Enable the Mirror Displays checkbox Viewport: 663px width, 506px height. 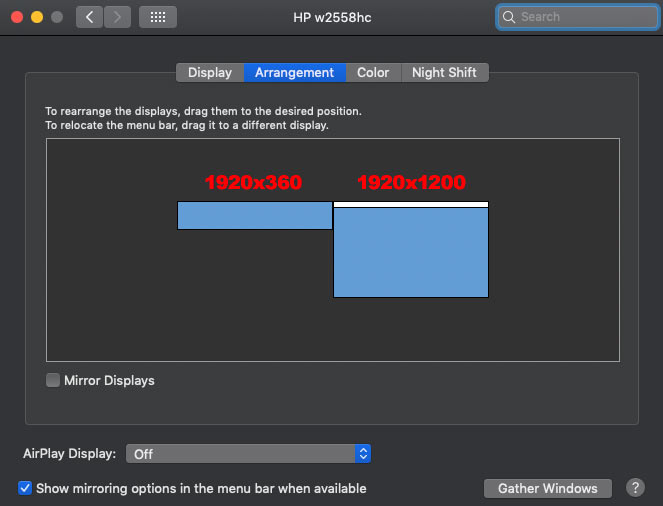coord(53,380)
